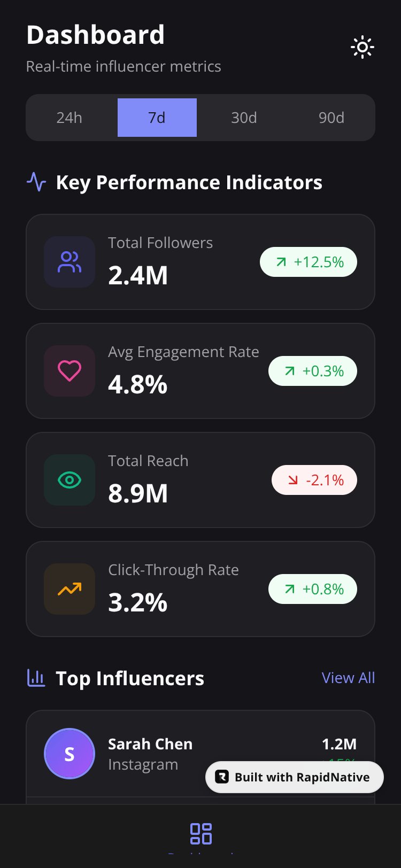This screenshot has width=401, height=868.
Task: Click the +12.5% followers change badge
Action: (309, 262)
